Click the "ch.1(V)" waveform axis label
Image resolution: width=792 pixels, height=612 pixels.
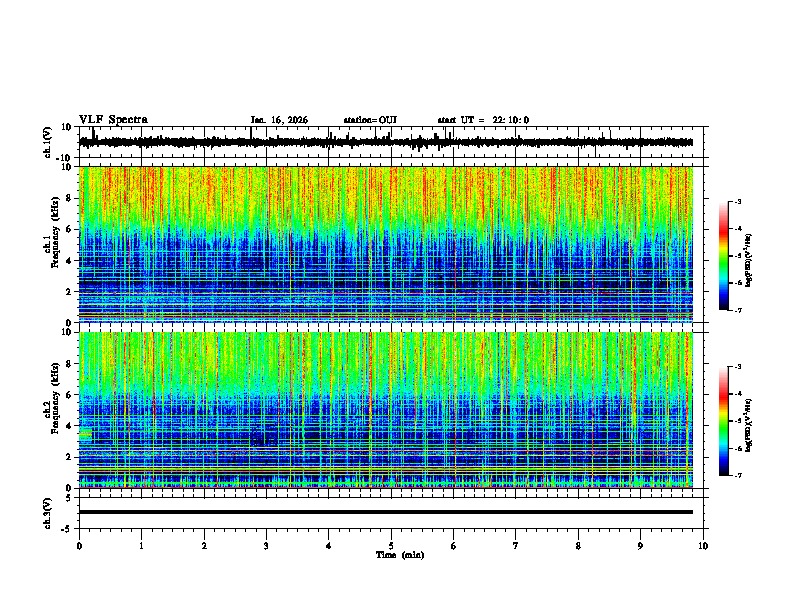(x=48, y=142)
